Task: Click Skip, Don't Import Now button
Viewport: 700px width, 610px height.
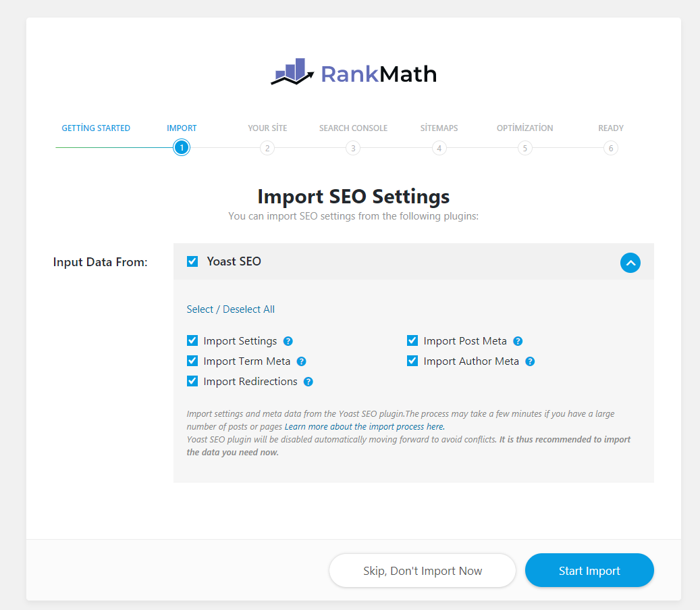Action: [423, 571]
